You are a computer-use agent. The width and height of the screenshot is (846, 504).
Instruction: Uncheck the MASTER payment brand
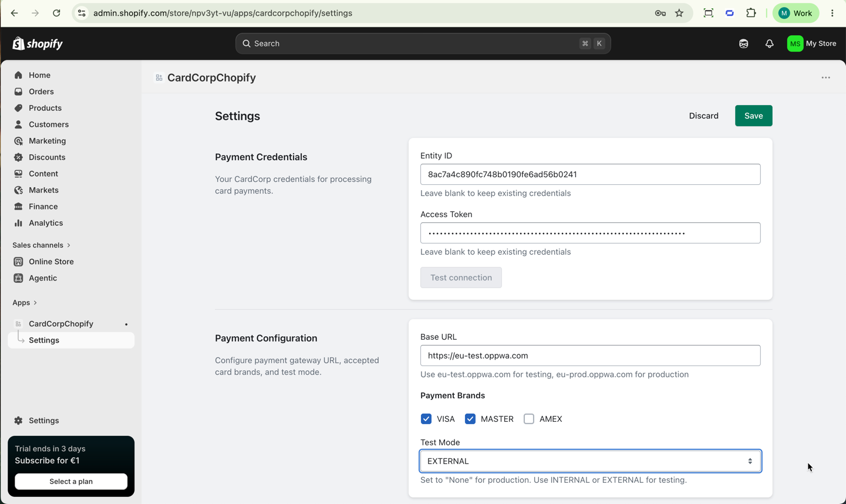point(470,419)
